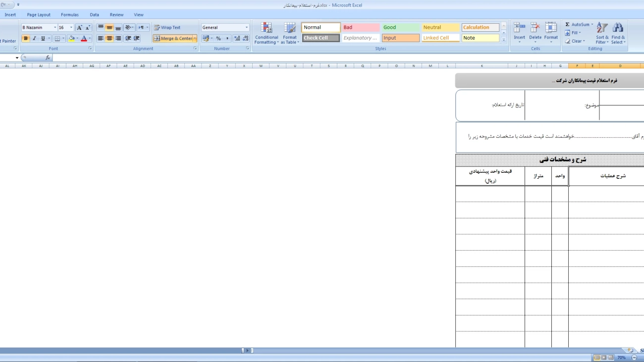This screenshot has width=644, height=362.
Task: Apply the Good cell style
Action: tap(400, 28)
